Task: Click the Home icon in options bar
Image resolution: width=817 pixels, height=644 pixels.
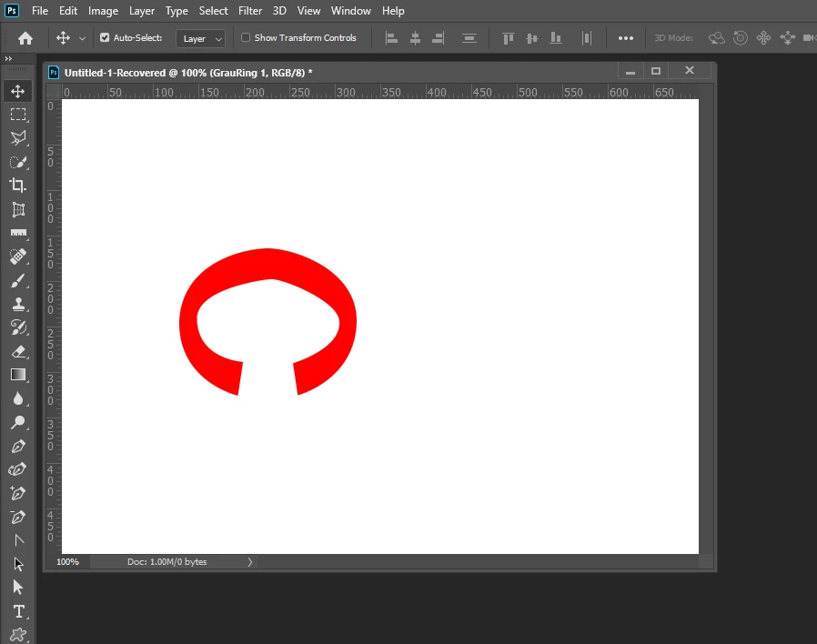Action: pyautogui.click(x=25, y=38)
